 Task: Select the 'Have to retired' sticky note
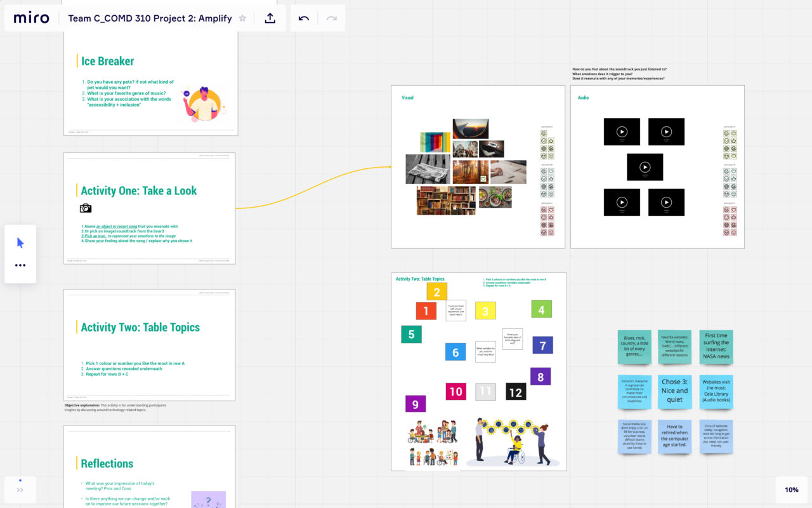pos(675,437)
